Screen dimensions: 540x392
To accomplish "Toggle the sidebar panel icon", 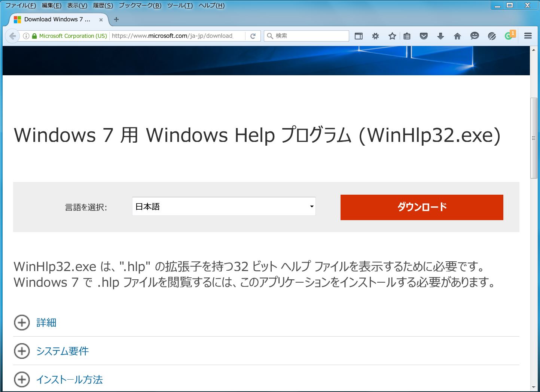I will (x=359, y=36).
